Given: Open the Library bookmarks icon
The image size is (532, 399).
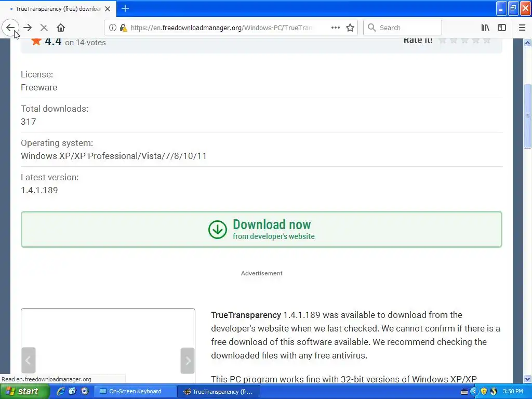Looking at the screenshot, I should click(x=485, y=28).
